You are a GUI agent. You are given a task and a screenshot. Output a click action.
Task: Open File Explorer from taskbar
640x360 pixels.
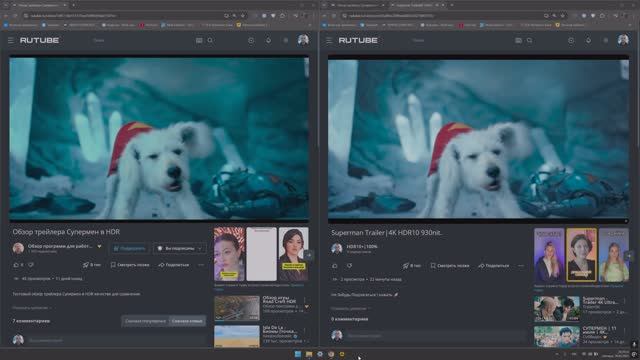pos(309,354)
